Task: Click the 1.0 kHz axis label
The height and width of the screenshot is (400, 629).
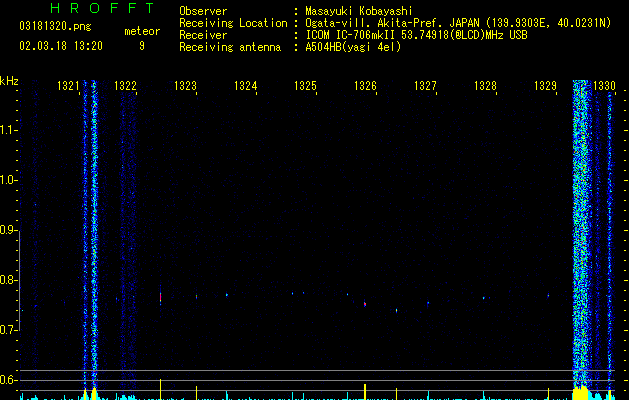Action: tap(8, 180)
